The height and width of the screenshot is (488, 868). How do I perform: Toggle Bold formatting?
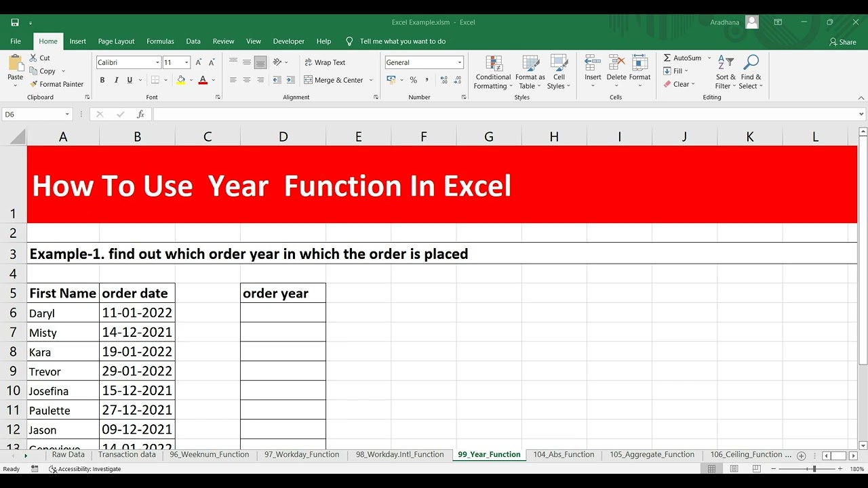tap(102, 80)
